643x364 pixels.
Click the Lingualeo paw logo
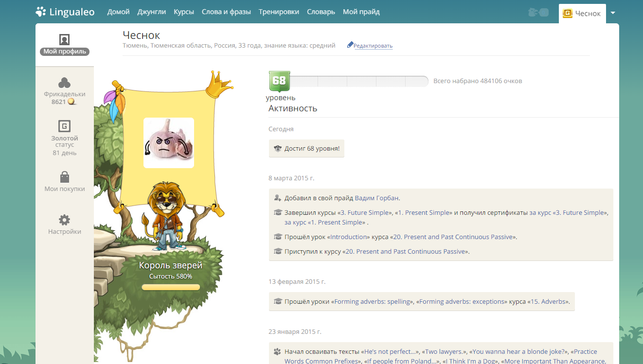[x=41, y=12]
